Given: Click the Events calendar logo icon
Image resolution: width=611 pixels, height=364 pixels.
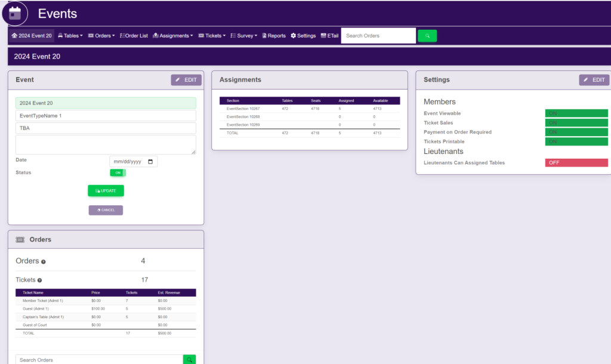Looking at the screenshot, I should point(15,13).
